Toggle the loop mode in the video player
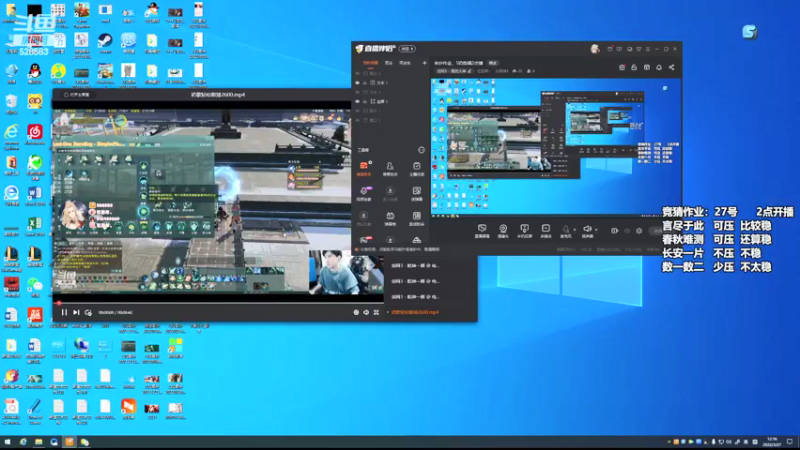 click(x=88, y=312)
